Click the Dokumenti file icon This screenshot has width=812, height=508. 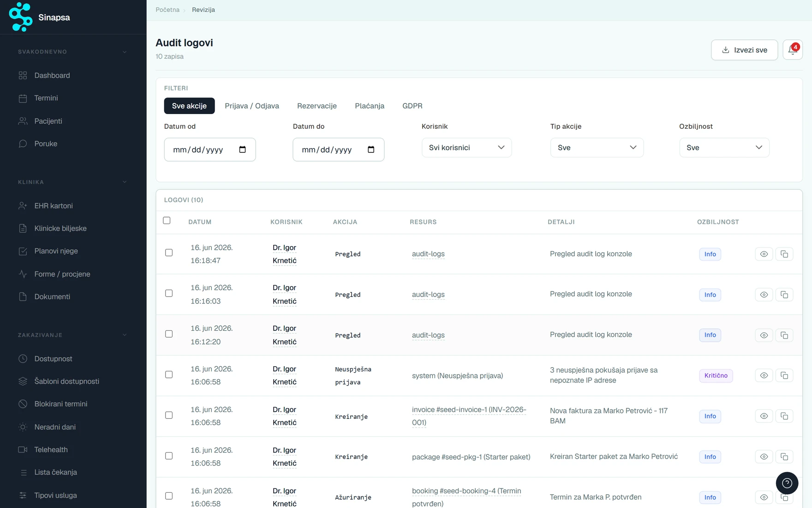(23, 296)
